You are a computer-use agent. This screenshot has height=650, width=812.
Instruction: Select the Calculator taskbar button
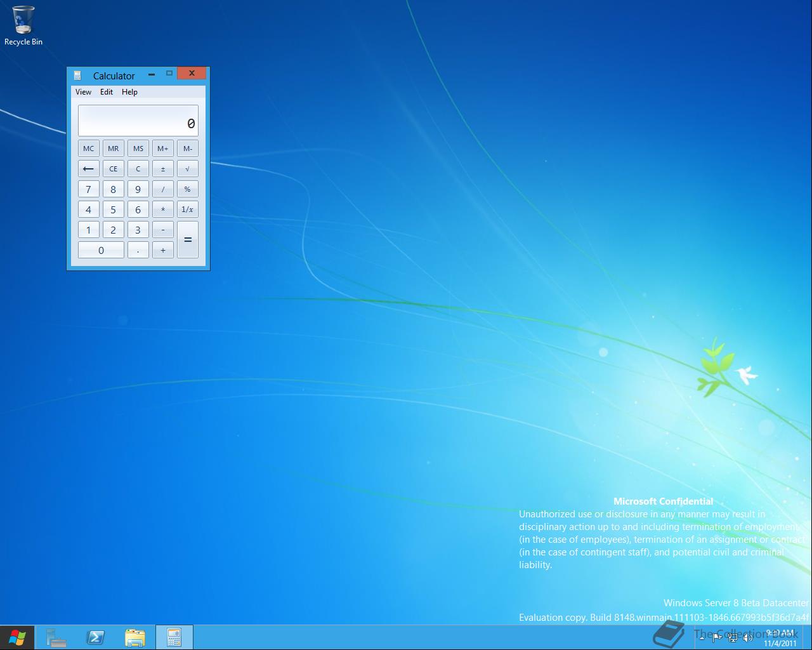click(x=174, y=637)
